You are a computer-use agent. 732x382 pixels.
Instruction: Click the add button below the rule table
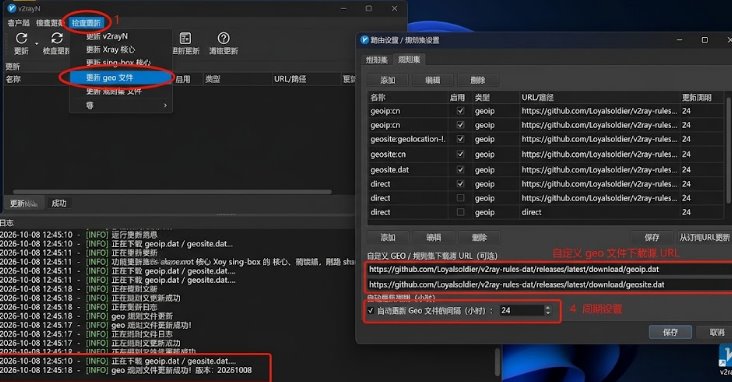pos(388,237)
